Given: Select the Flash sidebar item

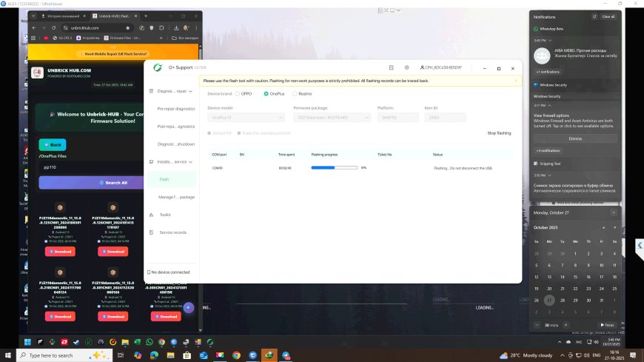Looking at the screenshot, I should 171,180.
